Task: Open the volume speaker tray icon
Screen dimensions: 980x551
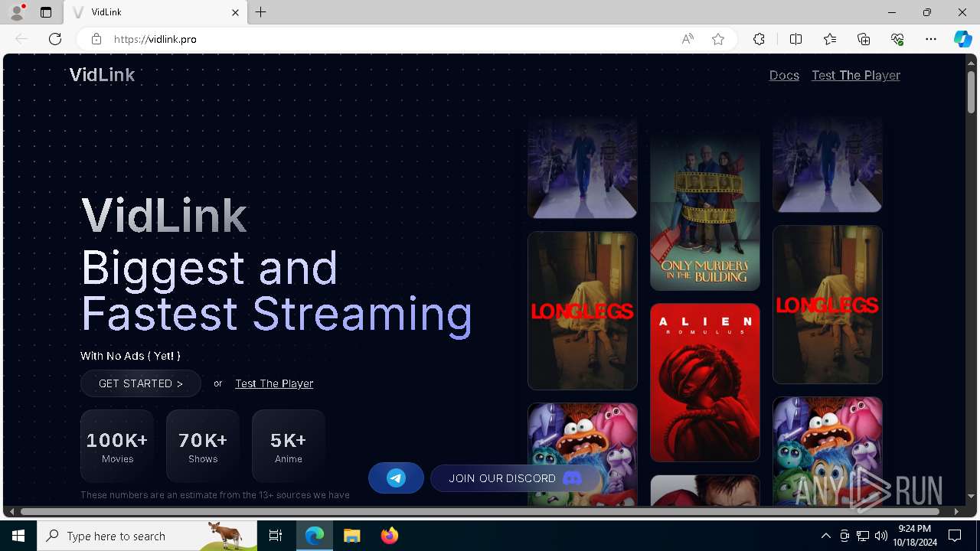Action: tap(881, 536)
